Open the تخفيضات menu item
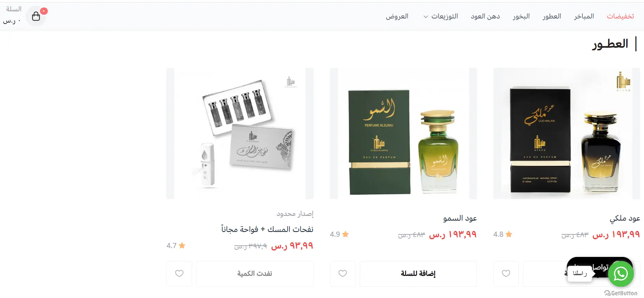This screenshot has width=644, height=298. pos(620,16)
